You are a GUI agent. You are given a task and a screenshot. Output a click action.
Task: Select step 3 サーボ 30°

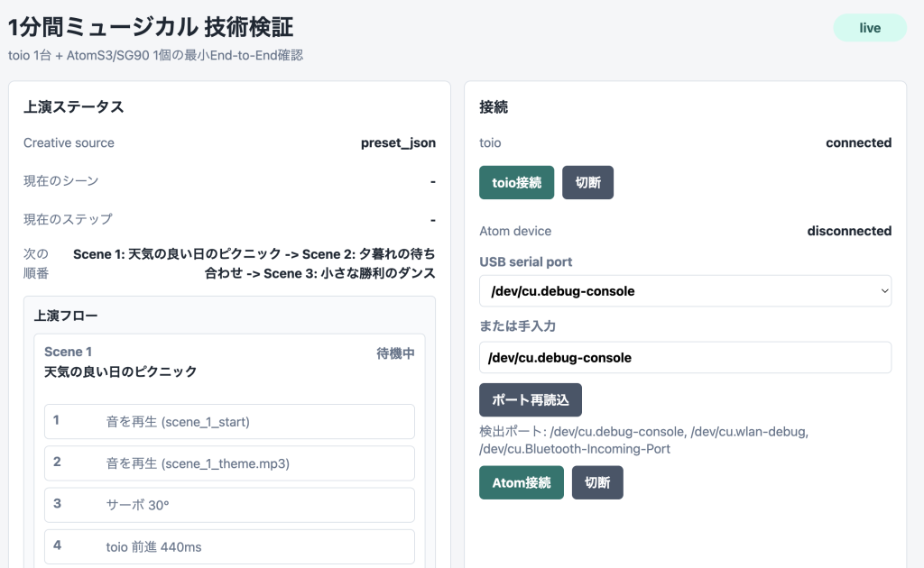pos(229,505)
